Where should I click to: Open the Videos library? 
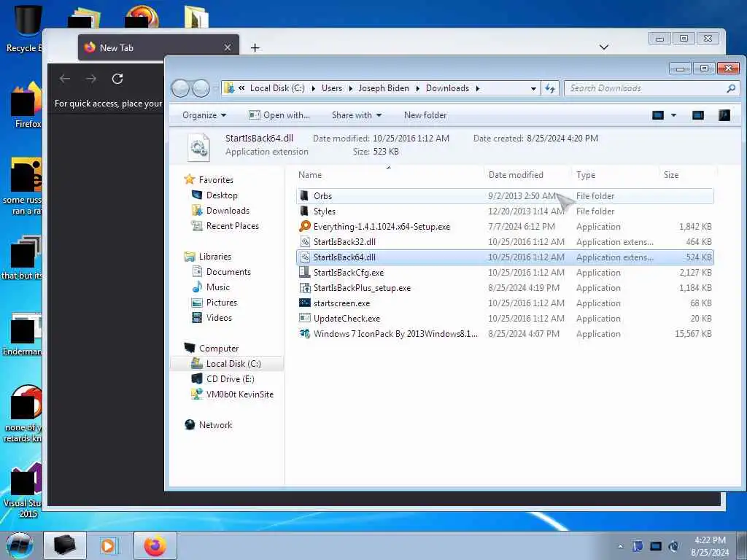219,318
